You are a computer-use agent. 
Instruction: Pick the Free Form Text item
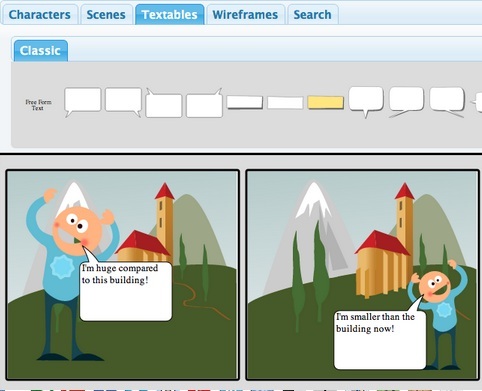tap(38, 105)
